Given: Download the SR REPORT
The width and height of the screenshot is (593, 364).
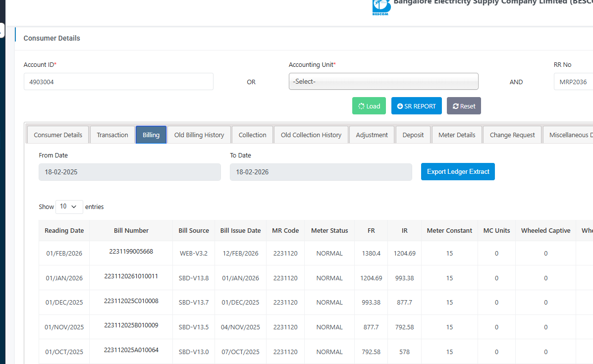Looking at the screenshot, I should [416, 106].
